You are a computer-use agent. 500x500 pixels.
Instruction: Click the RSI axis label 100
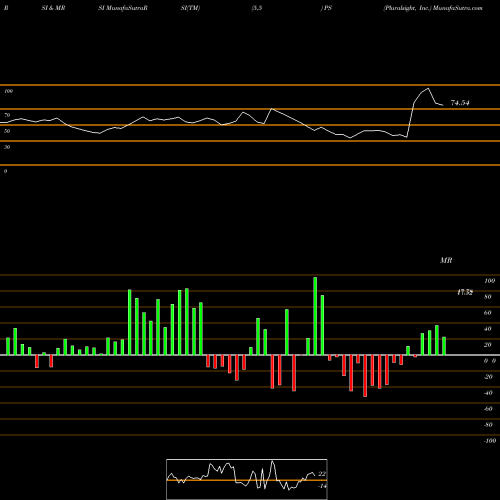click(x=8, y=91)
